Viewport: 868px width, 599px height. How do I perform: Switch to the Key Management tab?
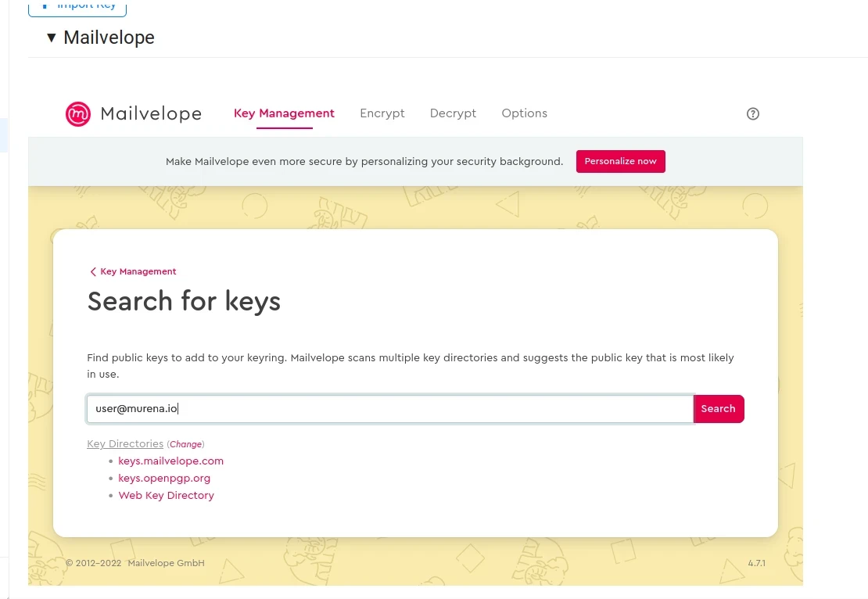(284, 113)
